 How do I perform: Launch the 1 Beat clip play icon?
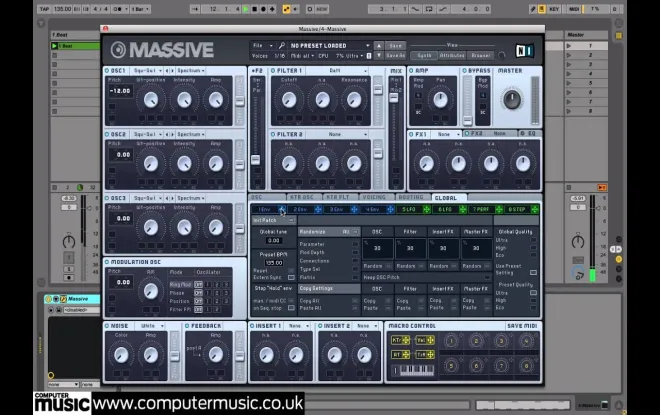[x=54, y=46]
